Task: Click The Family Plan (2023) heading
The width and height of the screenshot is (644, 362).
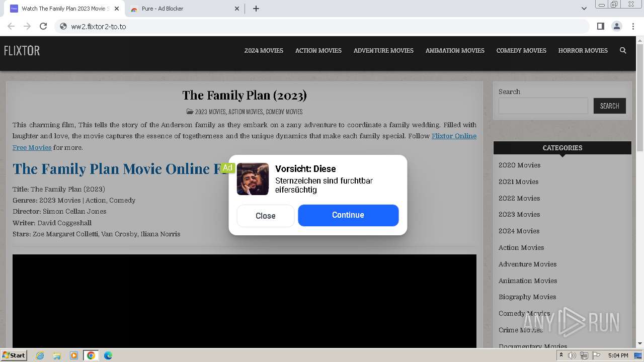Action: (245, 95)
